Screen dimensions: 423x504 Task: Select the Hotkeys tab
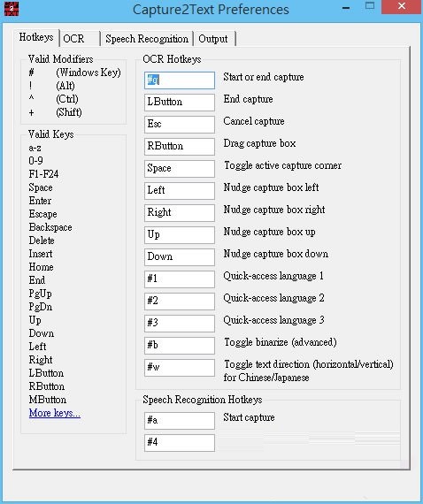(36, 38)
